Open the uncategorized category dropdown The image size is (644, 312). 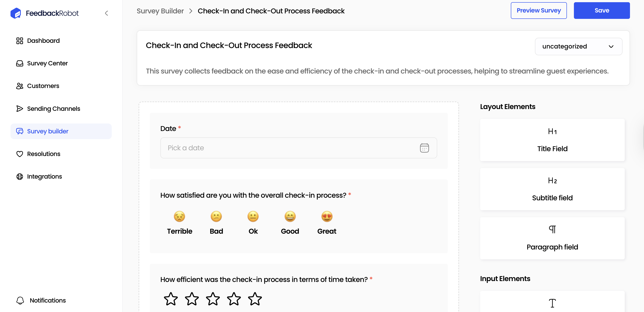click(x=578, y=46)
